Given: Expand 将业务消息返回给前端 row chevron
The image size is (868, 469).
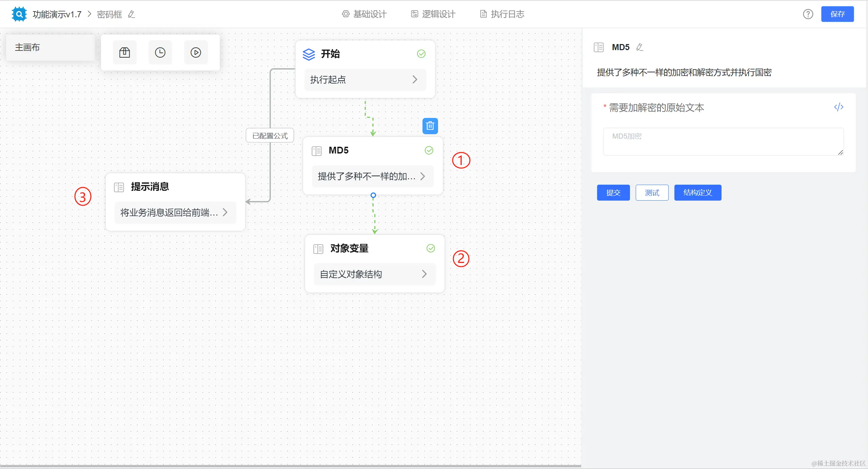Looking at the screenshot, I should click(x=225, y=212).
